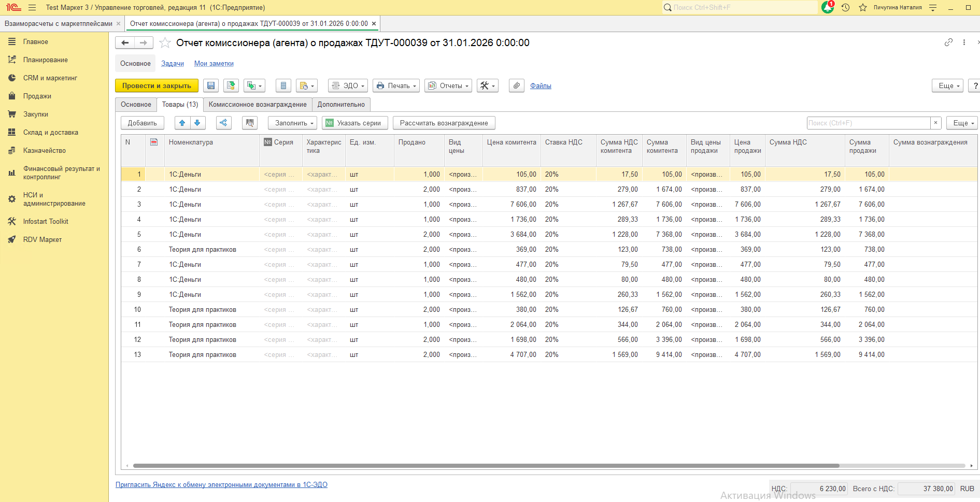The image size is (980, 502).
Task: Click the paperclip attachments icon
Action: pos(516,86)
